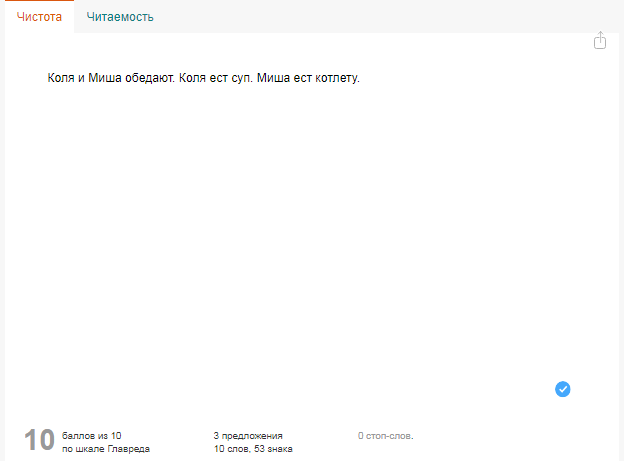Select the '3 предложения' statistic
Viewport: 624px width, 461px height.
248,435
